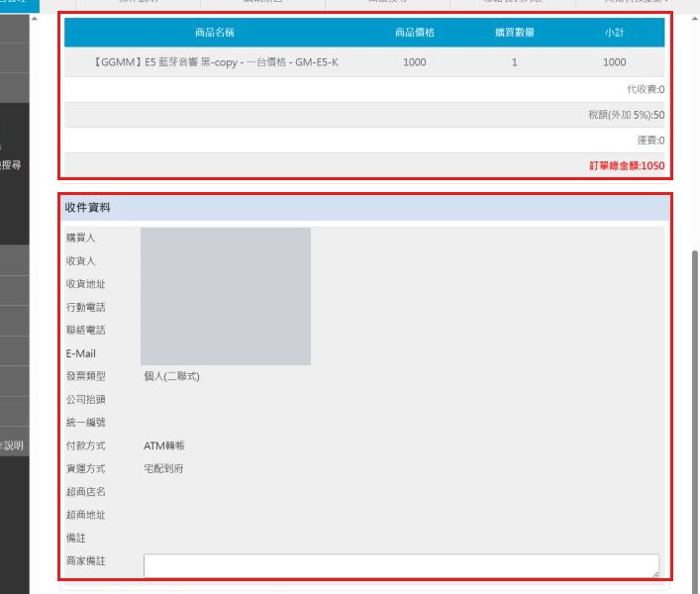
Task: Click the 超商地址 label
Action: pyautogui.click(x=85, y=515)
